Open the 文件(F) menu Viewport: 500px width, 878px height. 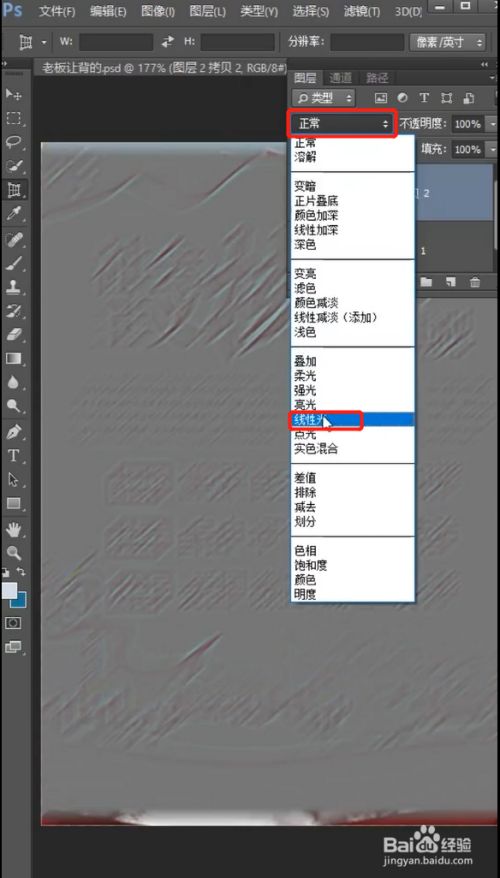(x=57, y=11)
